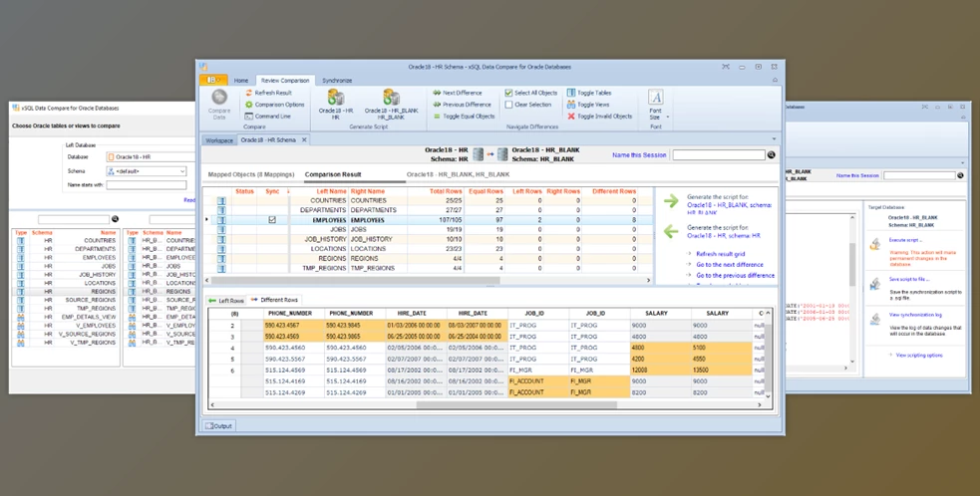
Task: Jump to Previous Difference
Action: (462, 105)
